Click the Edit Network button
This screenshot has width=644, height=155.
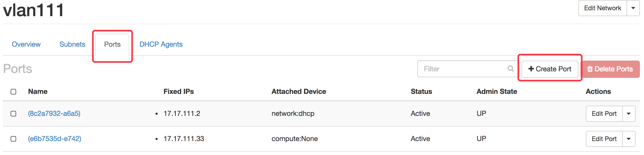coord(603,8)
